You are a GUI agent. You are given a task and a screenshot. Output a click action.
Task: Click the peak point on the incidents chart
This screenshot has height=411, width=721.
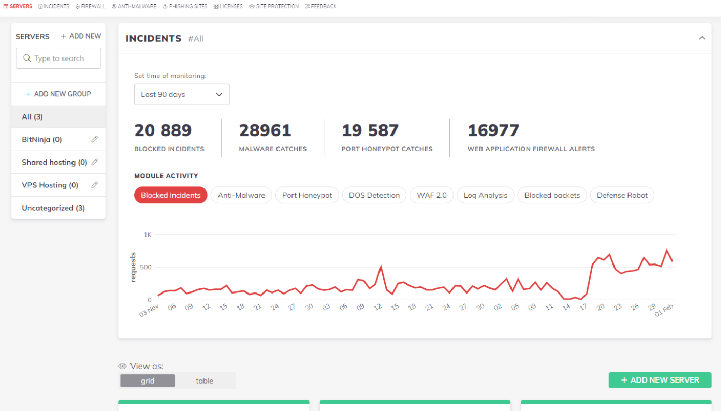tap(668, 250)
